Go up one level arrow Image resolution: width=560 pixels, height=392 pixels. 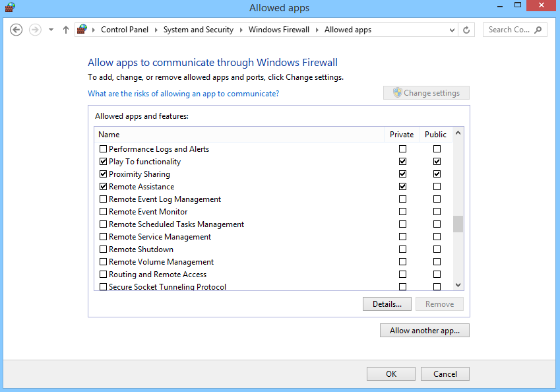click(x=66, y=30)
